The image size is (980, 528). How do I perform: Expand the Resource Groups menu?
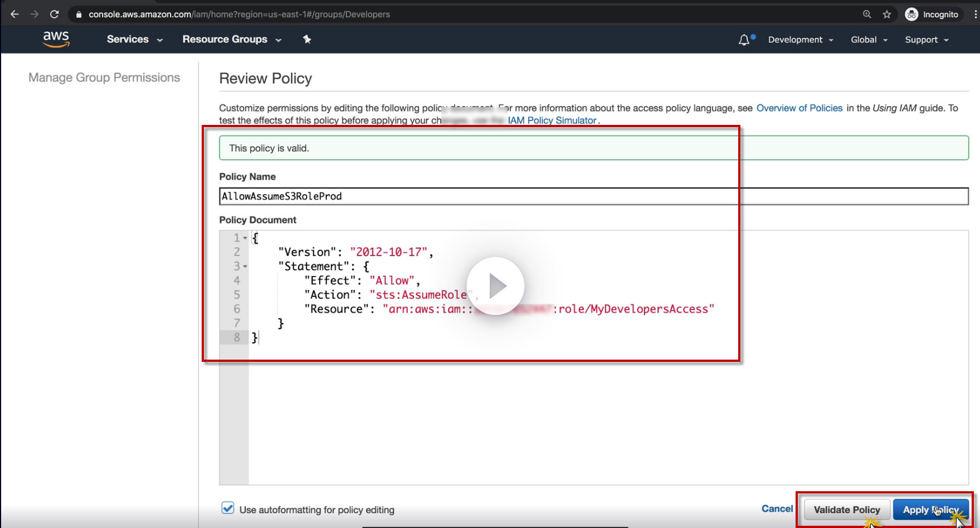[232, 40]
